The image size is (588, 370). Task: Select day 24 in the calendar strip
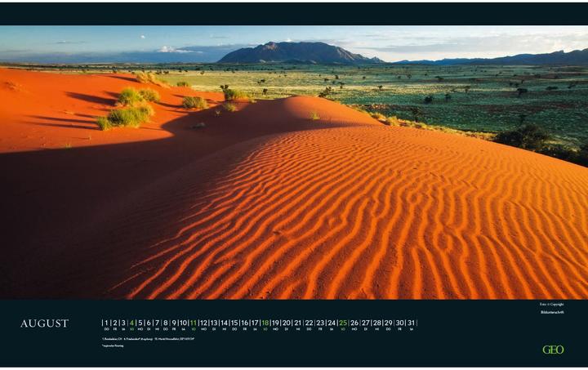click(332, 323)
